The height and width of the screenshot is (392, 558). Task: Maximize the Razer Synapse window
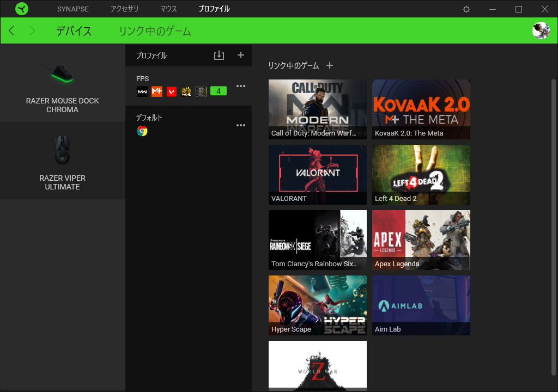(519, 9)
